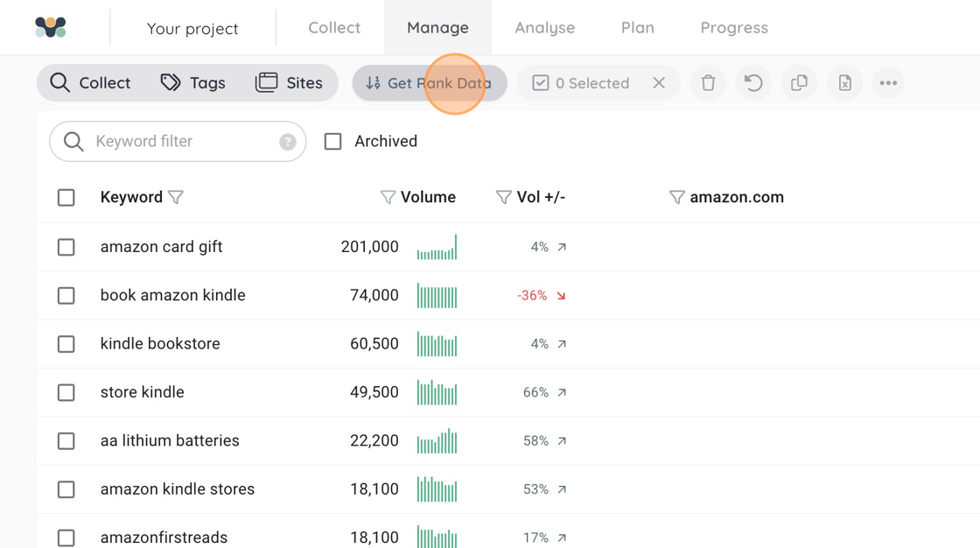The image size is (980, 548).
Task: Click the keyword amazonfirstreads
Action: click(x=164, y=537)
